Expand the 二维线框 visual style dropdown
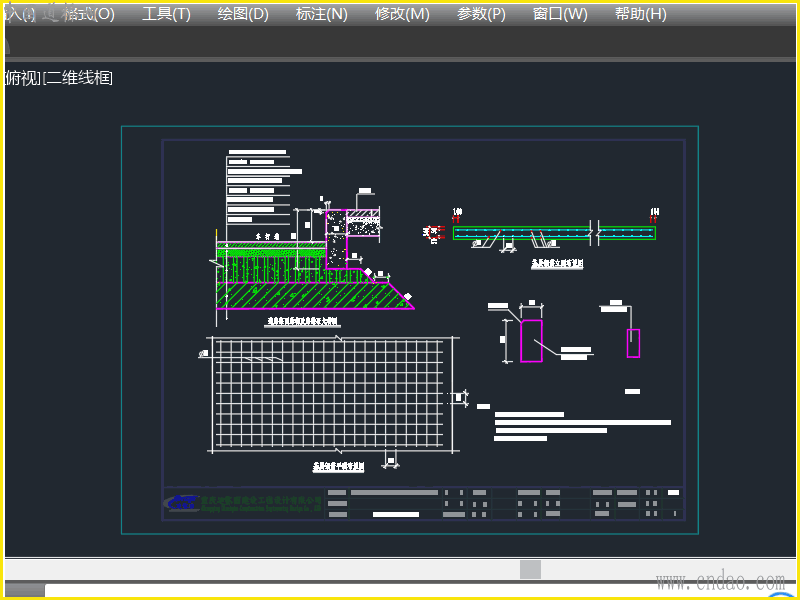The width and height of the screenshot is (800, 600). click(x=79, y=78)
